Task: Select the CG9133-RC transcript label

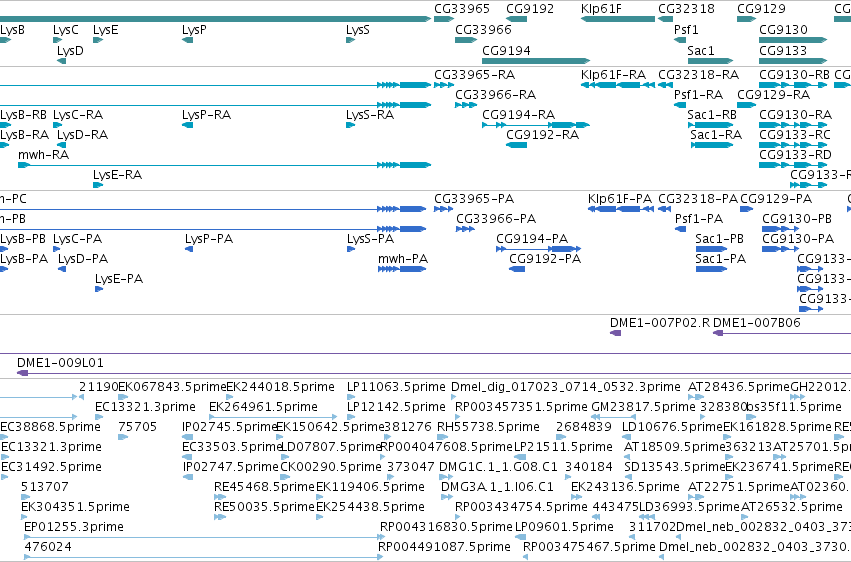Action: click(795, 135)
